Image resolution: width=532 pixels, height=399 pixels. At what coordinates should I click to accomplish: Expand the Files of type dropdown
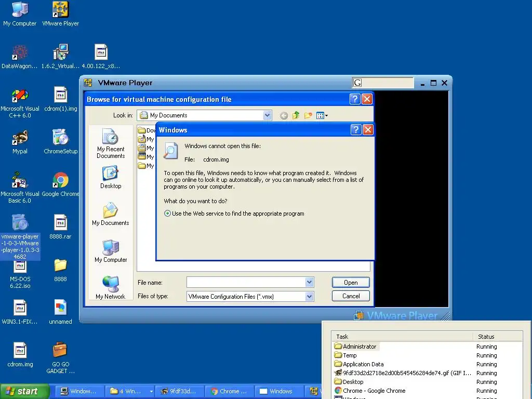point(309,297)
